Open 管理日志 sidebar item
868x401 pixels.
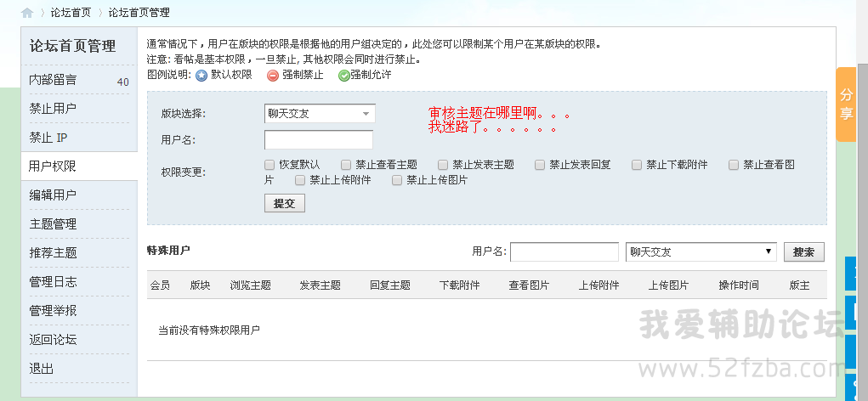53,282
